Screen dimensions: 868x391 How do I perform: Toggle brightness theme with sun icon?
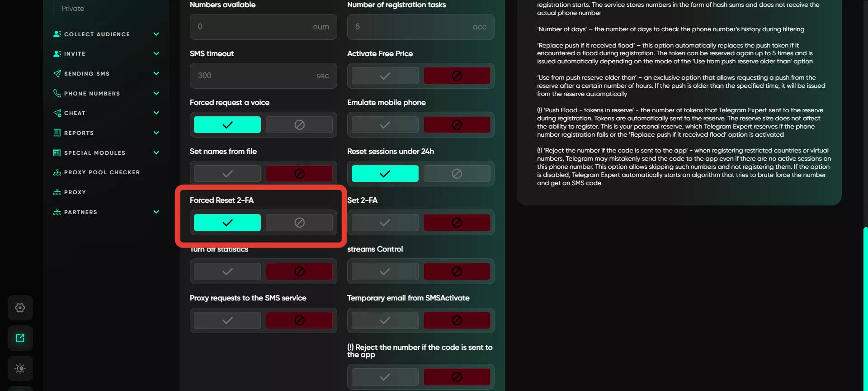tap(20, 368)
